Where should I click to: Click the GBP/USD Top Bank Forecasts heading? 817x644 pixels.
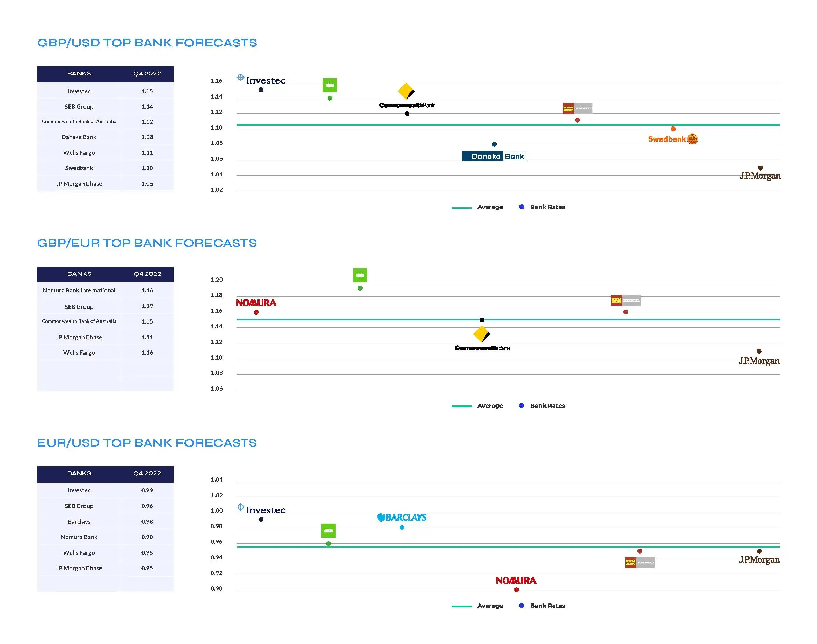147,43
